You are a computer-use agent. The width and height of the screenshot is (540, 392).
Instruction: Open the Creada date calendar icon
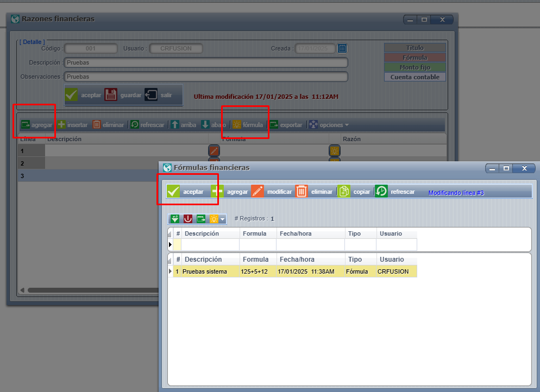point(342,48)
